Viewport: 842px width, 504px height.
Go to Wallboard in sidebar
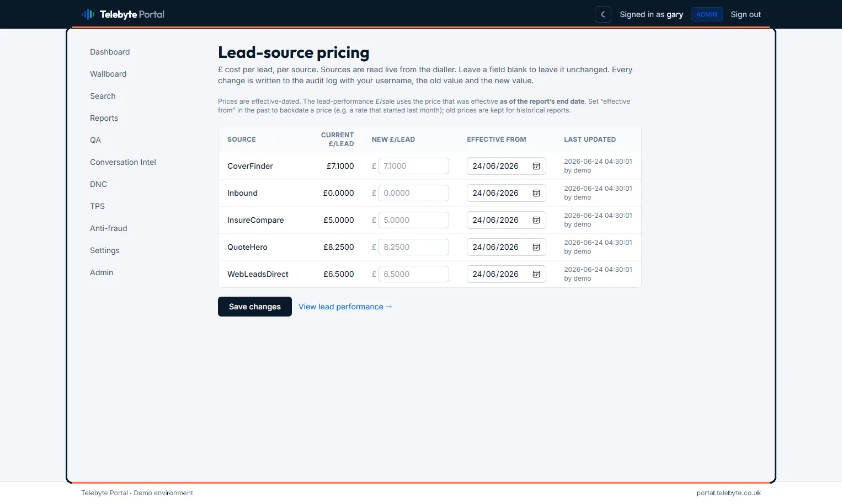coord(108,74)
